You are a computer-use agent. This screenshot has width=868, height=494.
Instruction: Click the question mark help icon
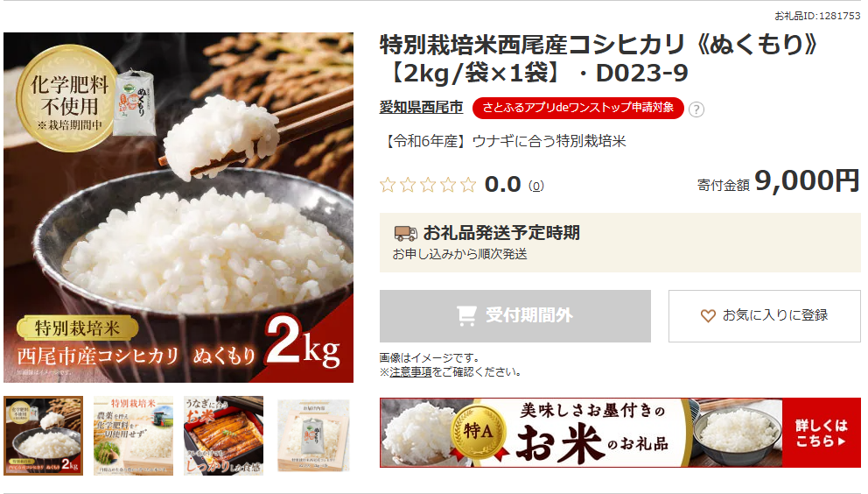696,109
